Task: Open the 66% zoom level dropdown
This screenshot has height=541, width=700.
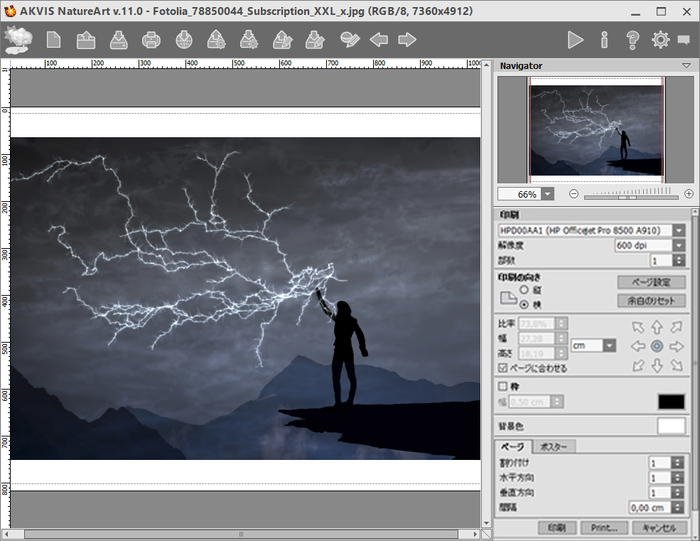Action: tap(548, 194)
